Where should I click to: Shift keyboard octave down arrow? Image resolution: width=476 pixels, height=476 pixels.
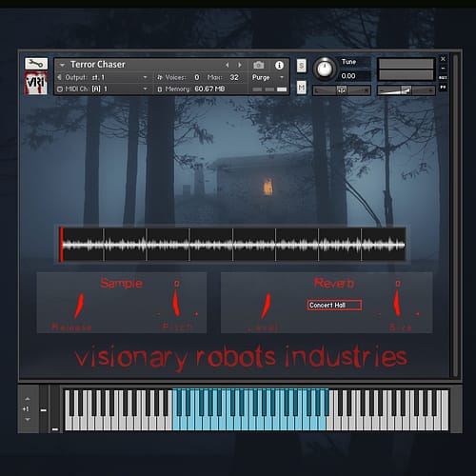point(28,420)
